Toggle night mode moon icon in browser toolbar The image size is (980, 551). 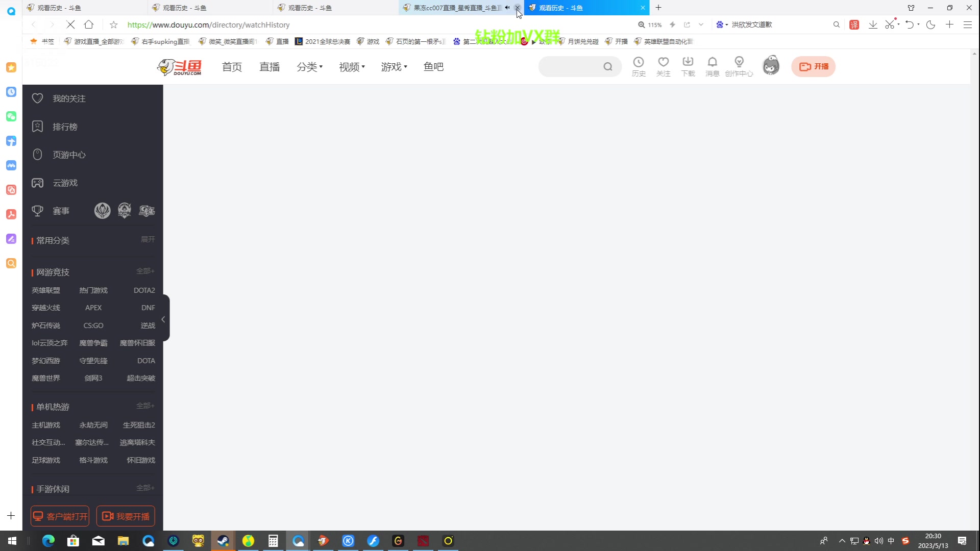pyautogui.click(x=930, y=24)
